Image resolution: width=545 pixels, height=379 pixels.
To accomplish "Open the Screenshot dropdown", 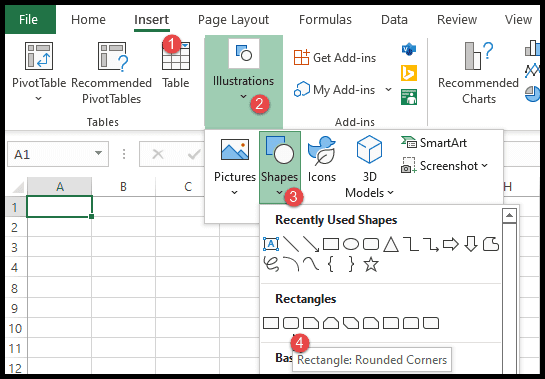I will 445,166.
